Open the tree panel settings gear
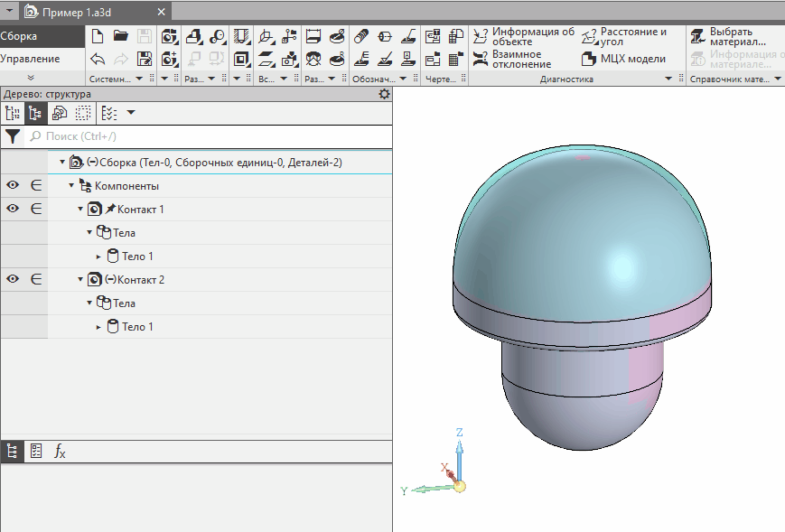The width and height of the screenshot is (785, 532). point(384,94)
